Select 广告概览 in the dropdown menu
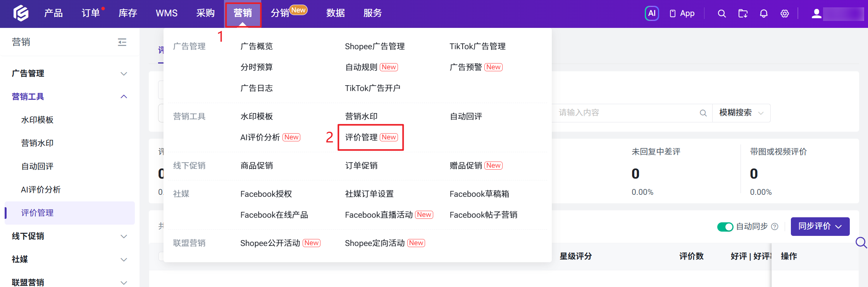 point(257,46)
